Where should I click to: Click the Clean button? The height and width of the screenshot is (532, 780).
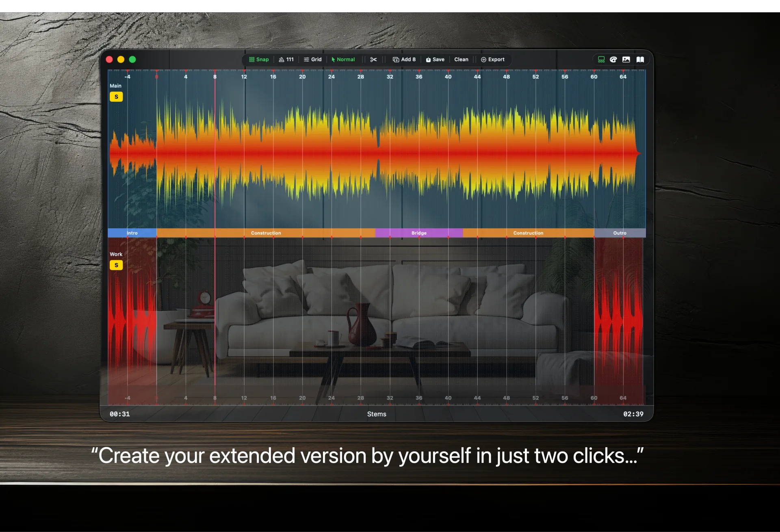[461, 59]
